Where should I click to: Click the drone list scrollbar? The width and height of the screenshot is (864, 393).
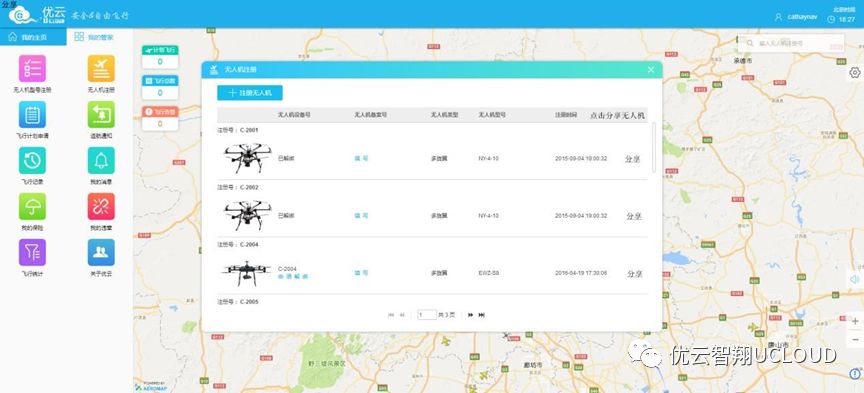click(654, 148)
